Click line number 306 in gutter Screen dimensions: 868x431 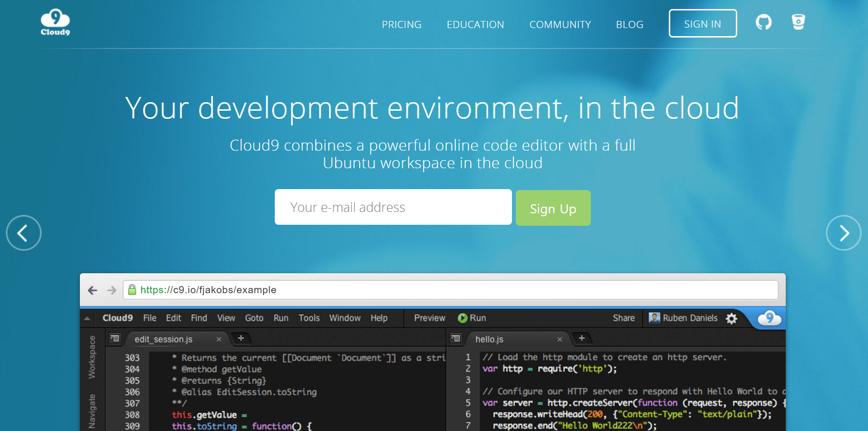tap(132, 392)
